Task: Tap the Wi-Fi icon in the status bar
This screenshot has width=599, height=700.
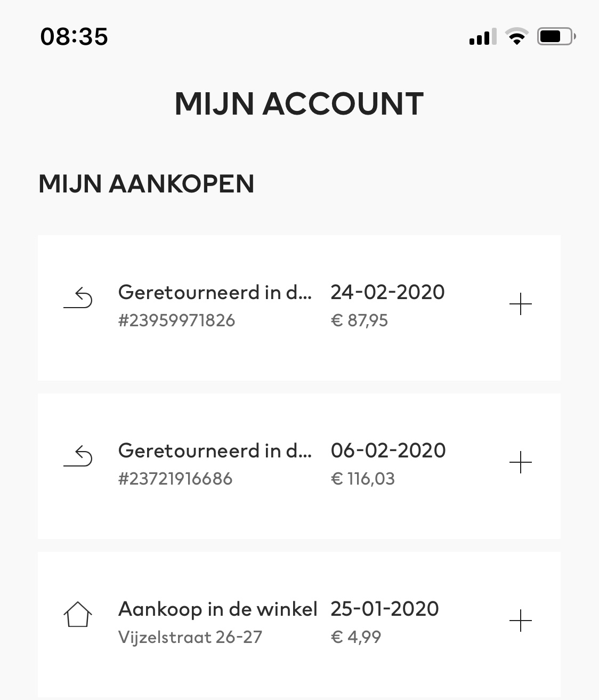Action: [x=516, y=36]
